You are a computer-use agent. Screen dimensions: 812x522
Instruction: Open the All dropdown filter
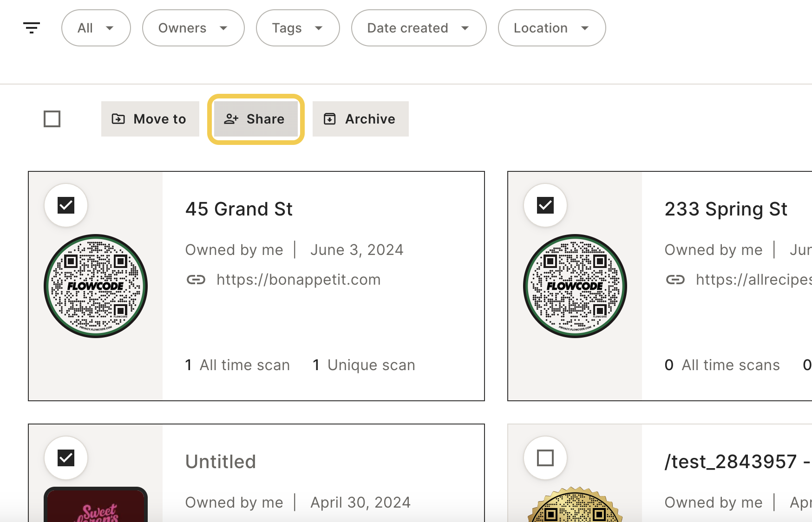click(x=96, y=28)
